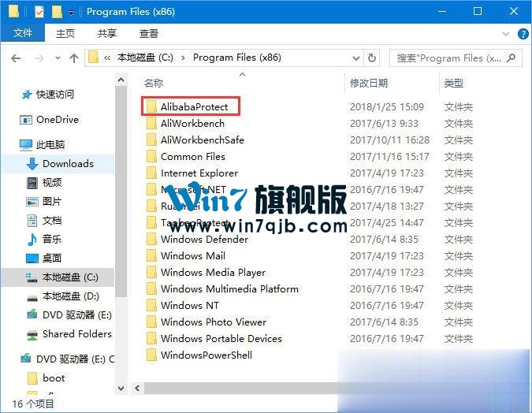The height and width of the screenshot is (413, 532).
Task: Go back with the left arrow button
Action: tap(16, 58)
